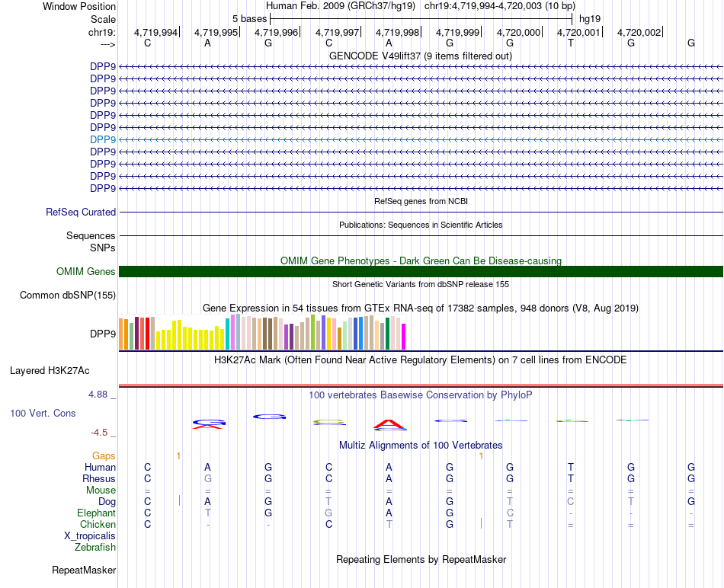
Task: Click the RefSeq Curated track label
Action: point(81,212)
